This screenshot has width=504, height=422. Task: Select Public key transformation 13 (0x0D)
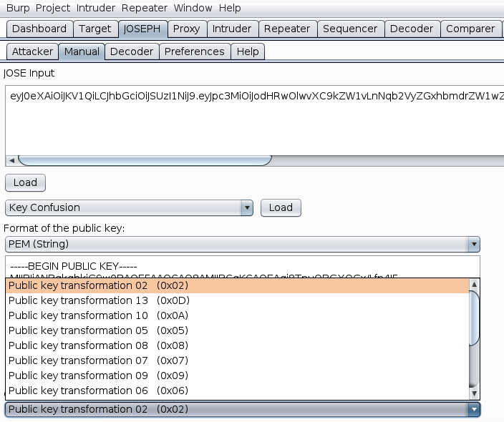coord(238,300)
